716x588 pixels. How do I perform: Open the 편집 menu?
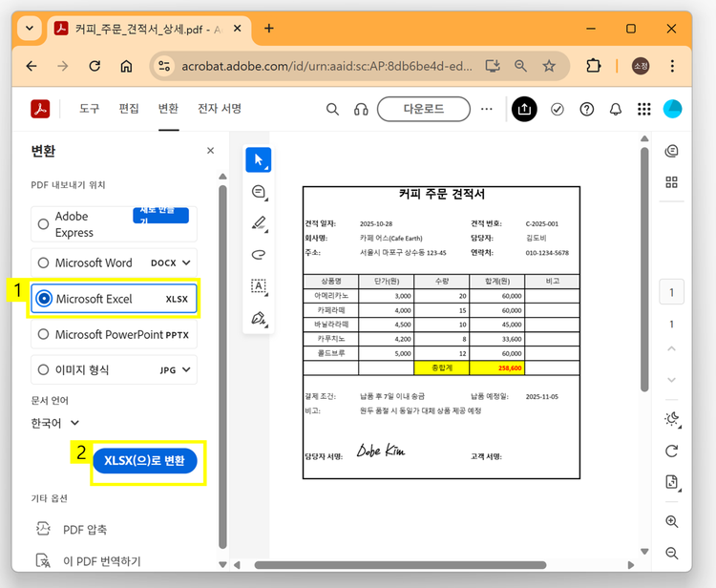(x=129, y=109)
